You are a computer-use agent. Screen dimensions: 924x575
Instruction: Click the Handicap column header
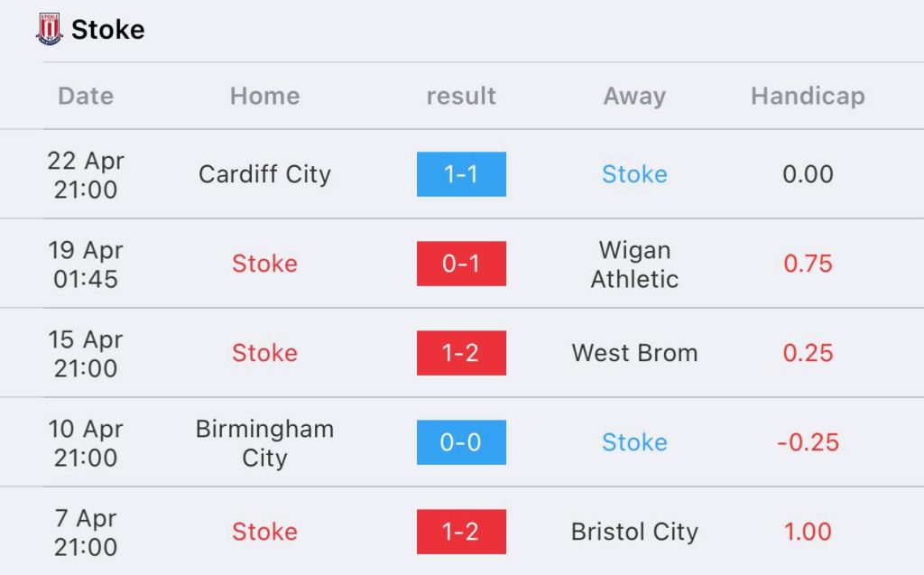[x=808, y=96]
